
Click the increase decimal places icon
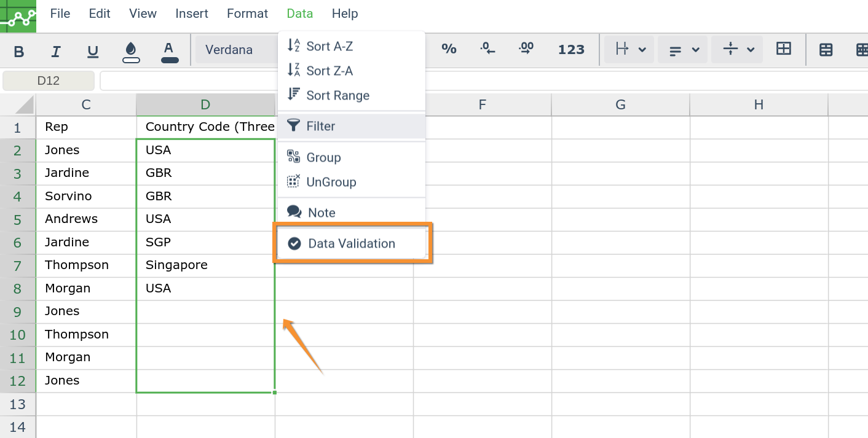(x=526, y=50)
